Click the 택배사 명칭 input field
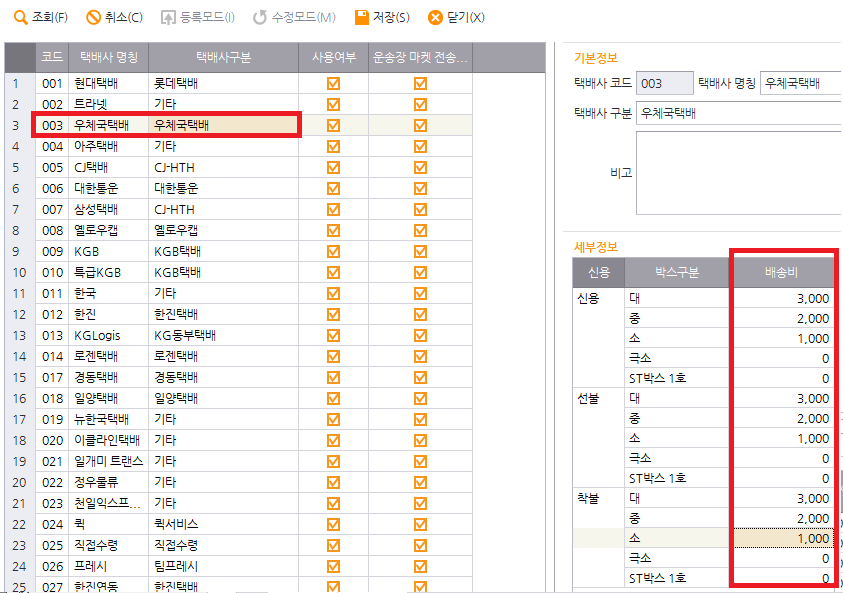 point(800,83)
